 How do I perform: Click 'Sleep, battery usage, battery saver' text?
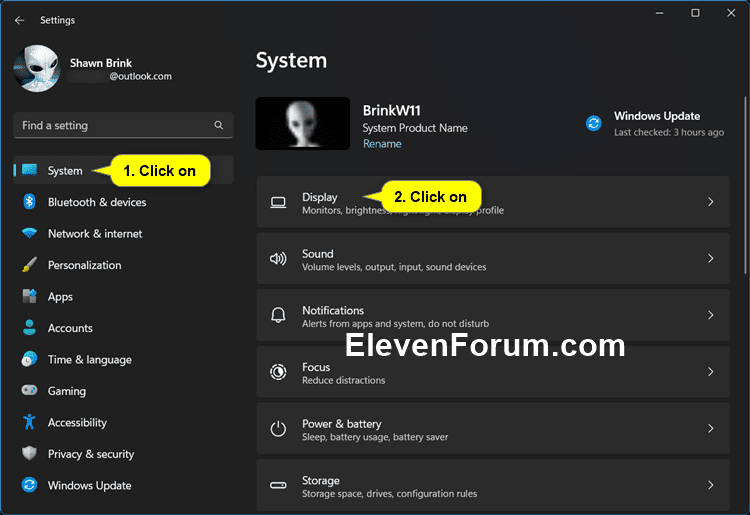point(375,437)
